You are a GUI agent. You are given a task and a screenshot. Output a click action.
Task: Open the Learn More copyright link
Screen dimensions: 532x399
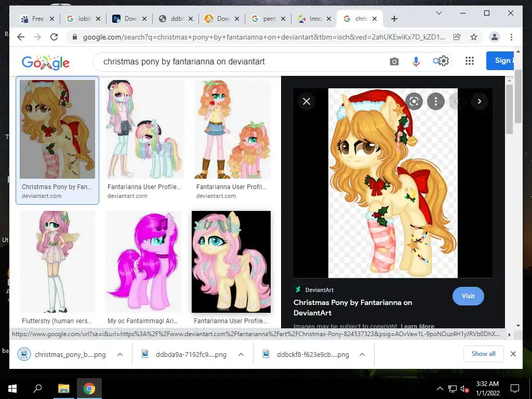pos(417,326)
